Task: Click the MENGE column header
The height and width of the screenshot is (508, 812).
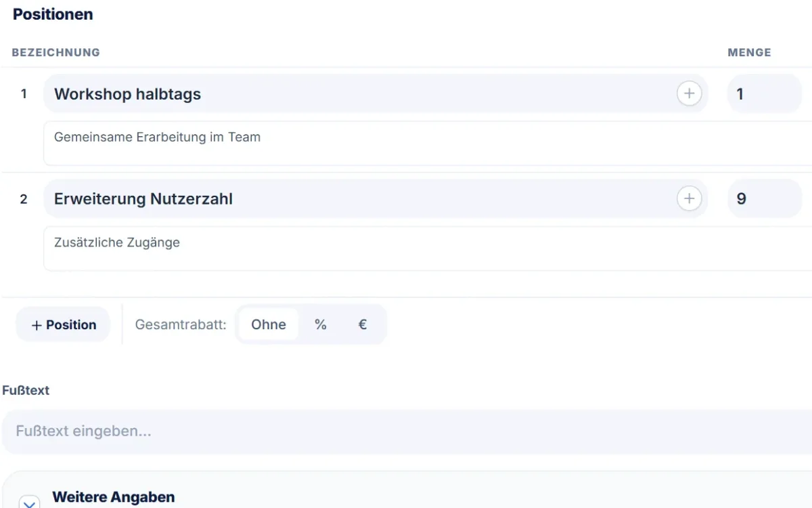Action: point(749,52)
